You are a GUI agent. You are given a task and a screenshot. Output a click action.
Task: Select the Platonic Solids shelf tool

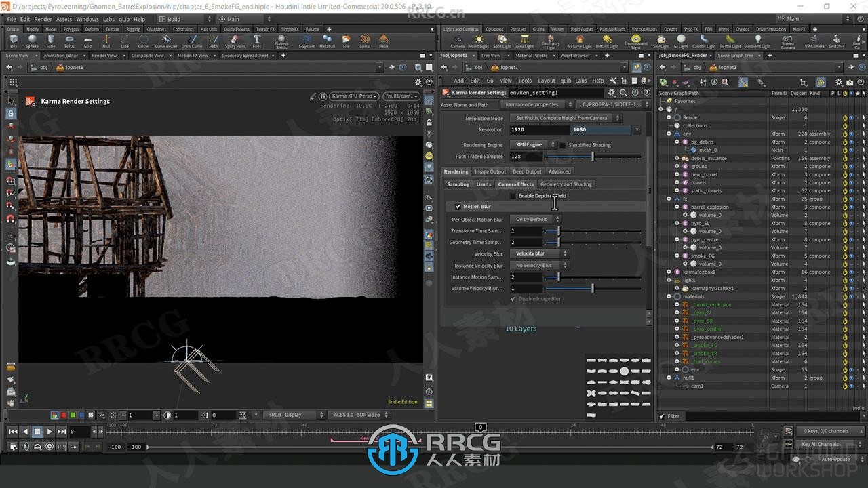[x=281, y=41]
